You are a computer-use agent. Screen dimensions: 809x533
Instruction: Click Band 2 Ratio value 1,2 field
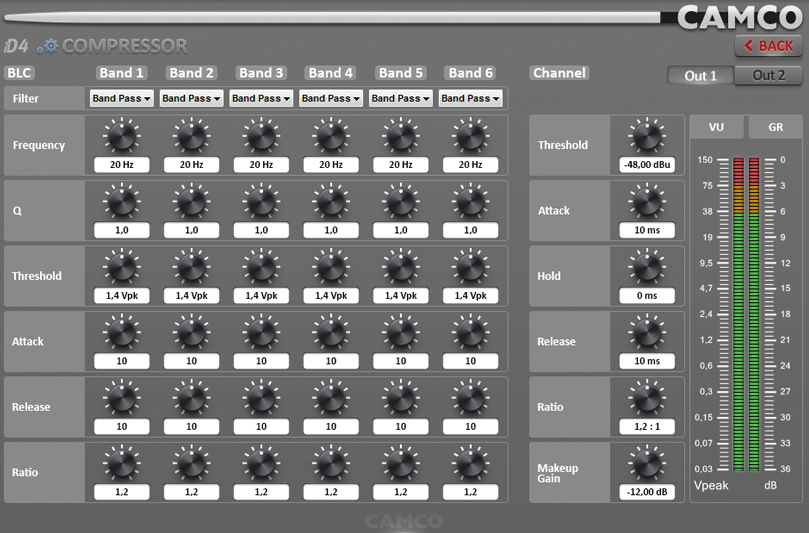click(191, 492)
